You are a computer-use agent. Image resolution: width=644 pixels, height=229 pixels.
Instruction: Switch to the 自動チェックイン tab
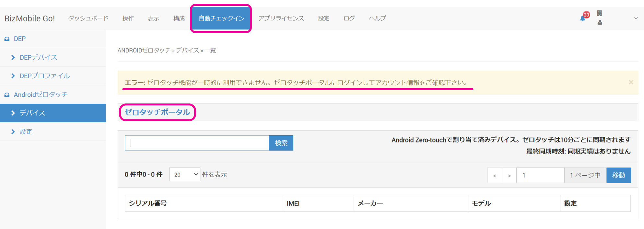(221, 18)
